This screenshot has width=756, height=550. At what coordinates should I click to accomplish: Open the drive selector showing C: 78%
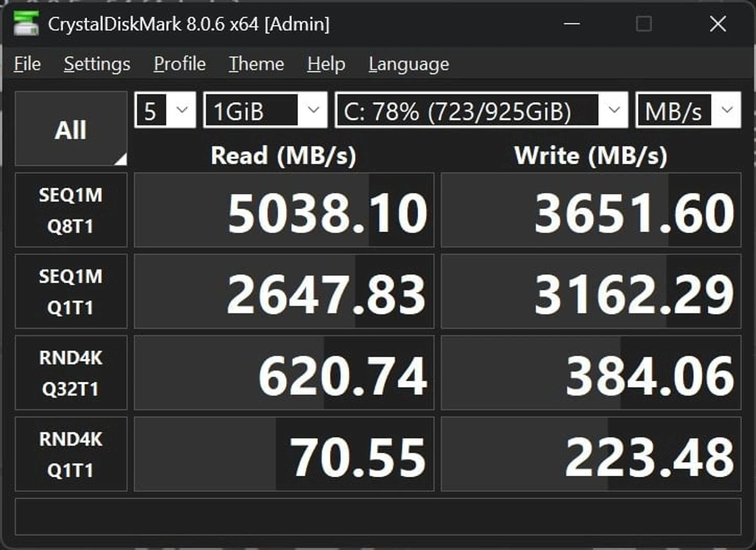tap(481, 110)
